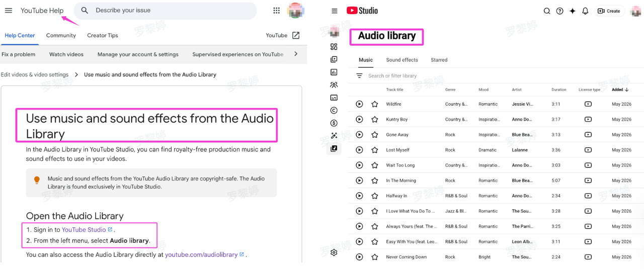Open YouTube via the external-link icon
Viewport: 644px width, 273px height.
point(296,35)
